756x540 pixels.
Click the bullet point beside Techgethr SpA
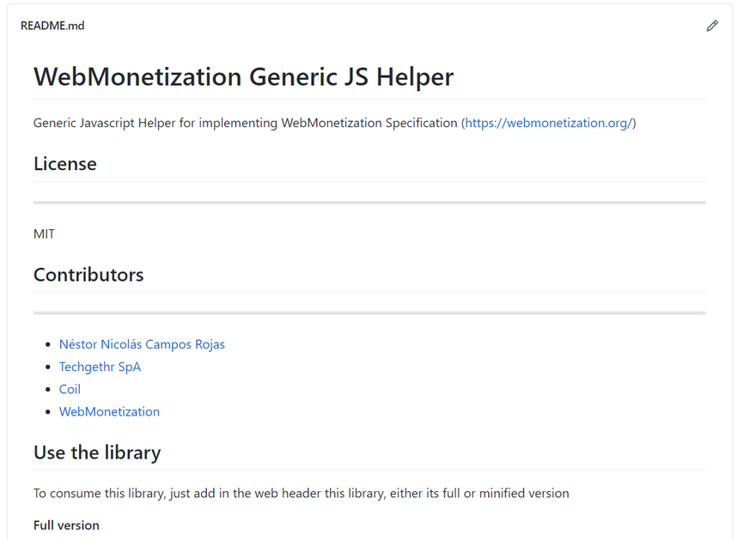tap(48, 367)
